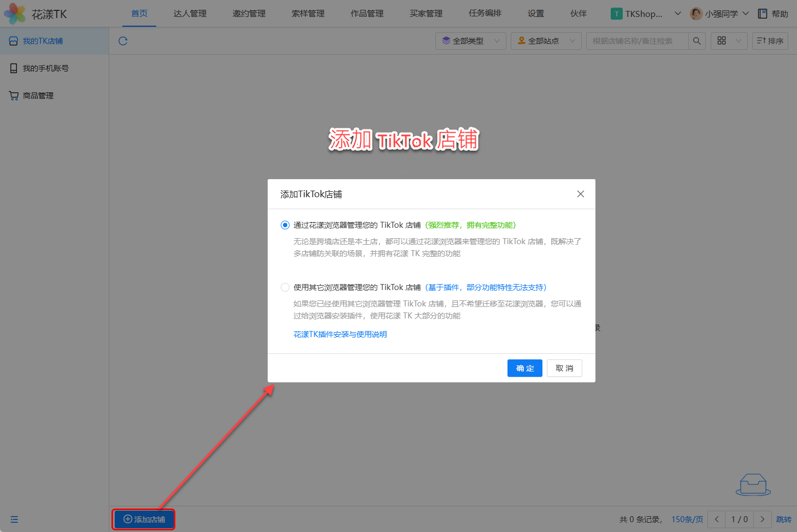The height and width of the screenshot is (532, 797).
Task: Collapse sidebar with bottom menu icon
Action: pyautogui.click(x=14, y=519)
